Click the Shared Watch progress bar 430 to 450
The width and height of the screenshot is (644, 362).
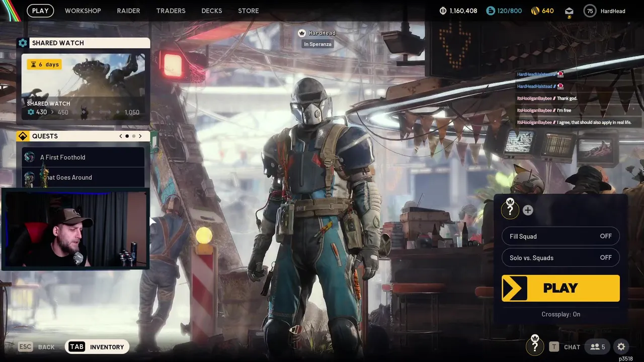[x=48, y=112]
